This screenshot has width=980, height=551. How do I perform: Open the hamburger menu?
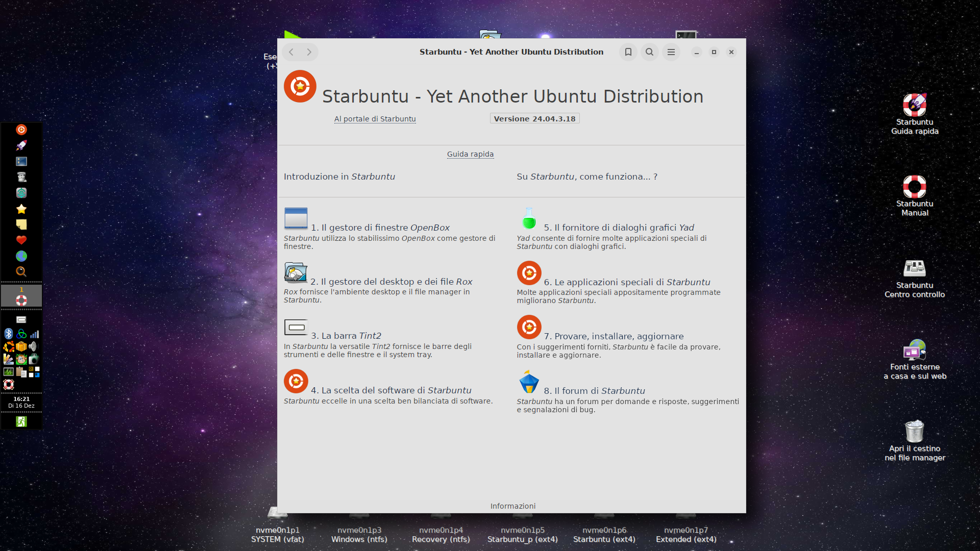point(671,52)
